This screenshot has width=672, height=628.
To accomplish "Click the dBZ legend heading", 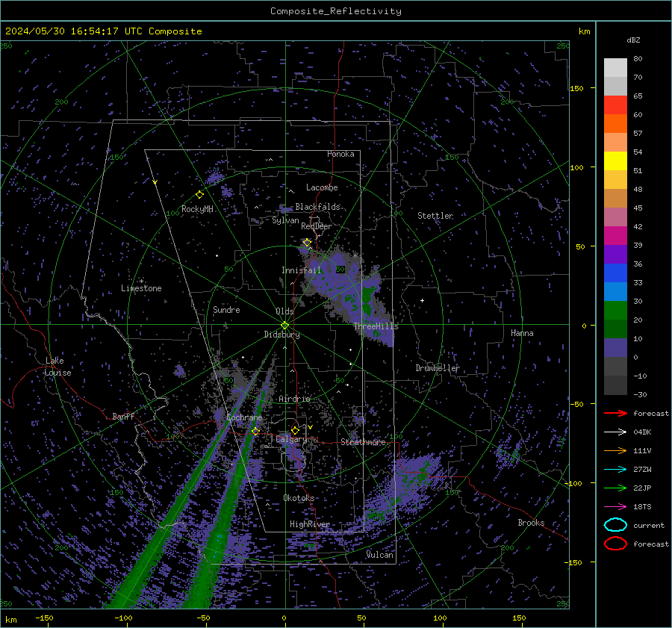I will point(633,40).
